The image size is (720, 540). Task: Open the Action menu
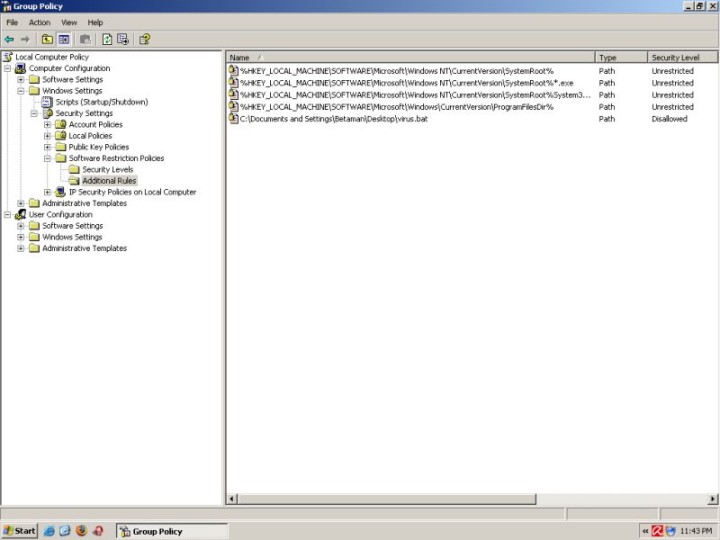[x=39, y=22]
